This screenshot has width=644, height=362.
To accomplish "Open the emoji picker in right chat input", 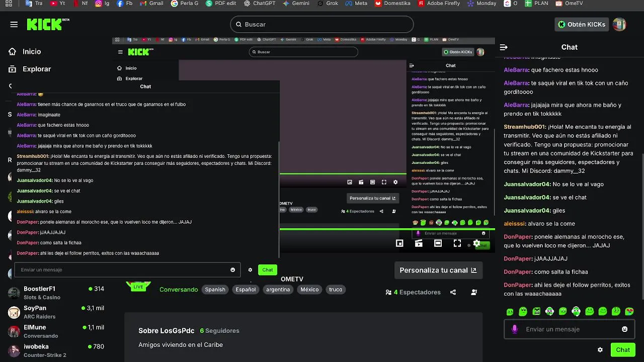I will (624, 329).
